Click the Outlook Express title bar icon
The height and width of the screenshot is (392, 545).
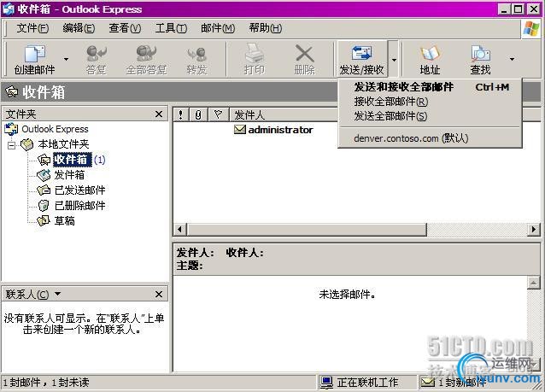point(9,9)
